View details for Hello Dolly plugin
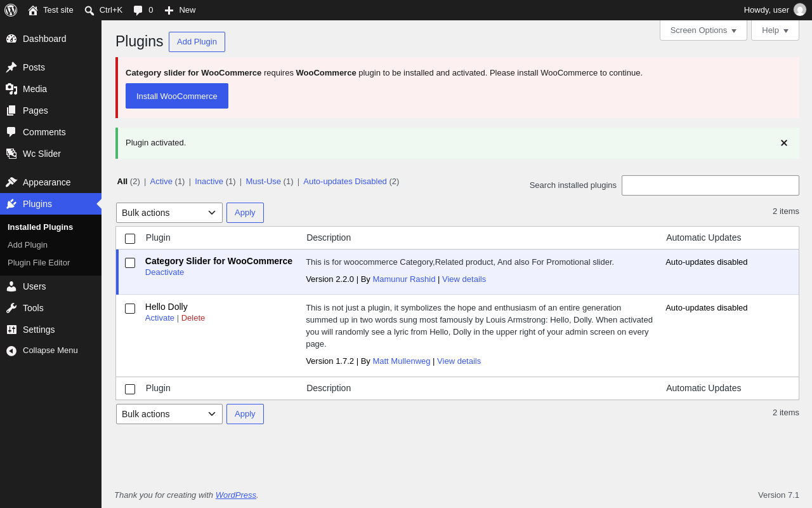The width and height of the screenshot is (812, 508). 459,361
